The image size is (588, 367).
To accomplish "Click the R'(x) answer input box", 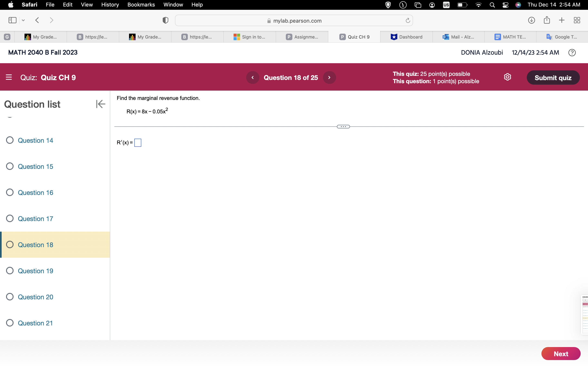I will [138, 143].
